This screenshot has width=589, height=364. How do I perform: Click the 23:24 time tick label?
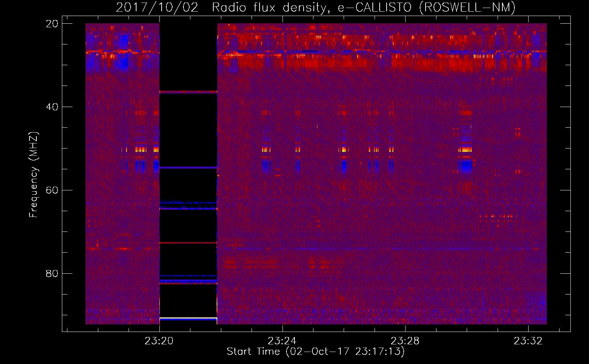pyautogui.click(x=282, y=341)
